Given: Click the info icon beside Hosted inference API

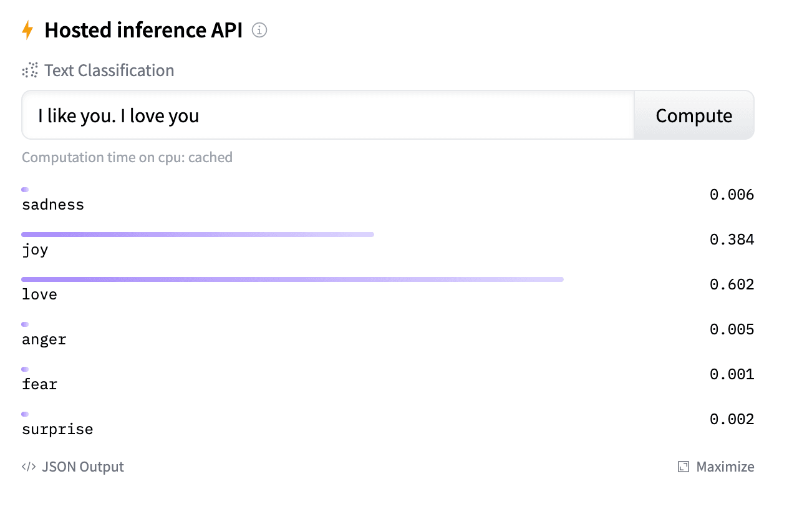Looking at the screenshot, I should [259, 30].
